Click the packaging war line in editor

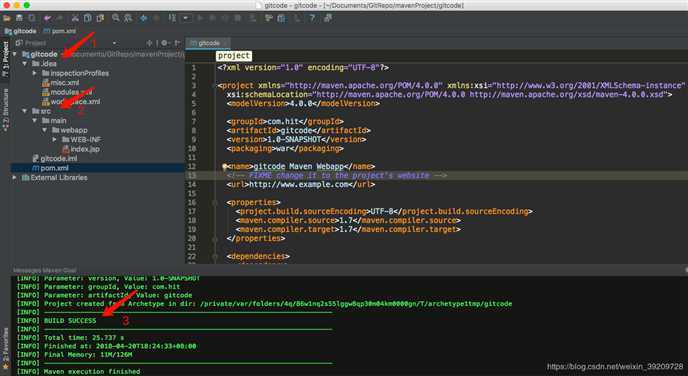click(x=285, y=148)
